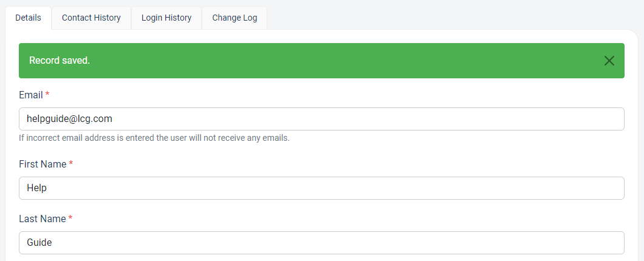644x261 pixels.
Task: Click the Email field label
Action: coord(31,95)
